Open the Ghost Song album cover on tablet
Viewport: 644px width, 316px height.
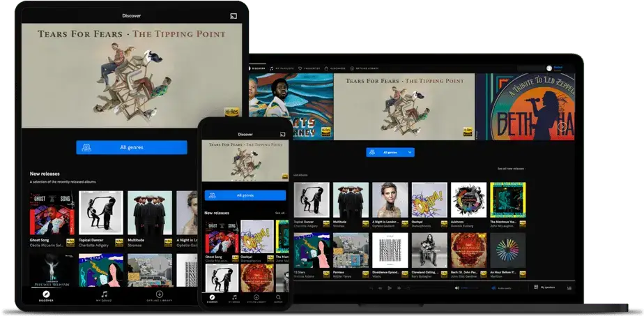pos(52,213)
